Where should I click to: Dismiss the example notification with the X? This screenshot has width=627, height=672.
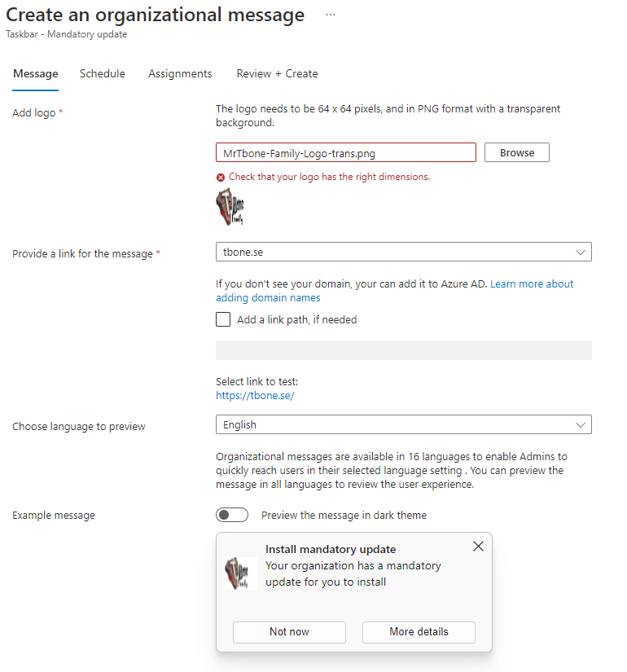478,546
